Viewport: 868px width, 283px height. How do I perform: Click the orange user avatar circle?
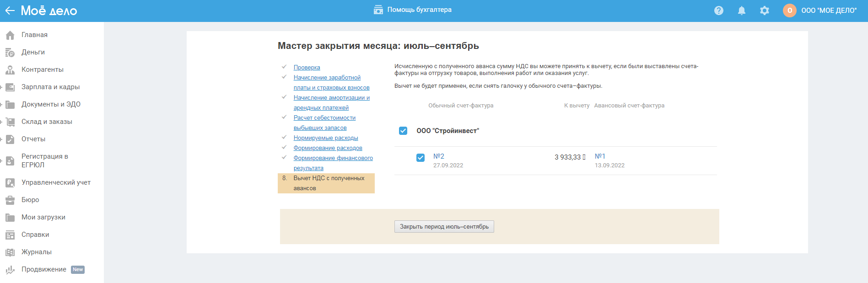[x=790, y=11]
